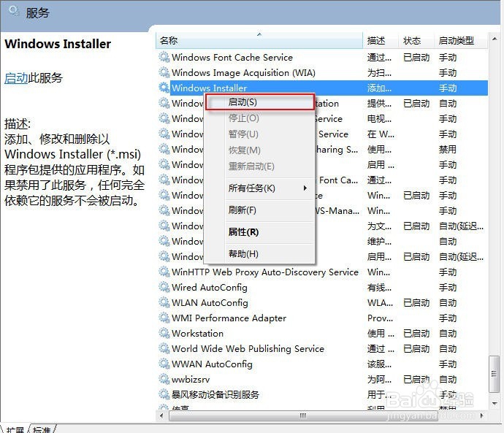
Task: Select Workstation service name
Action: tap(197, 334)
